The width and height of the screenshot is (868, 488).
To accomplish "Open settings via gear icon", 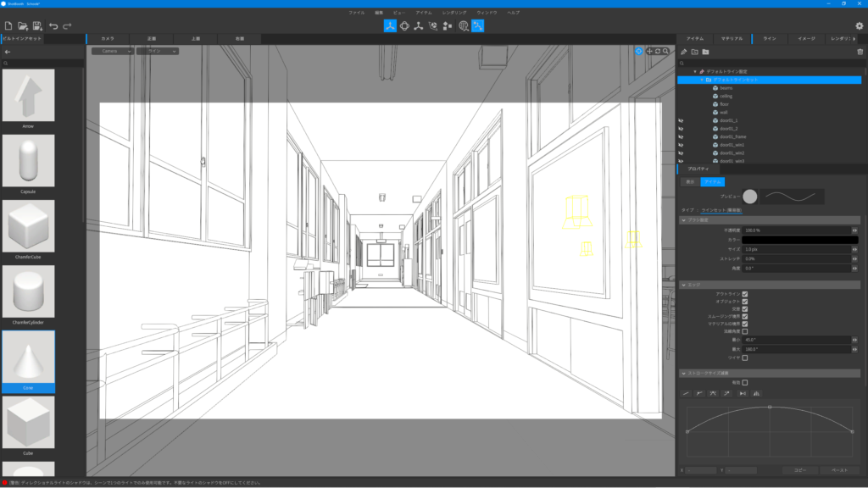I will point(860,26).
